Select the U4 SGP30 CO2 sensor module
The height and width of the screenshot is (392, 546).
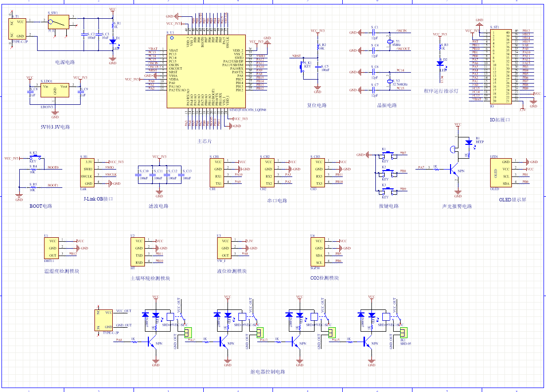click(318, 252)
